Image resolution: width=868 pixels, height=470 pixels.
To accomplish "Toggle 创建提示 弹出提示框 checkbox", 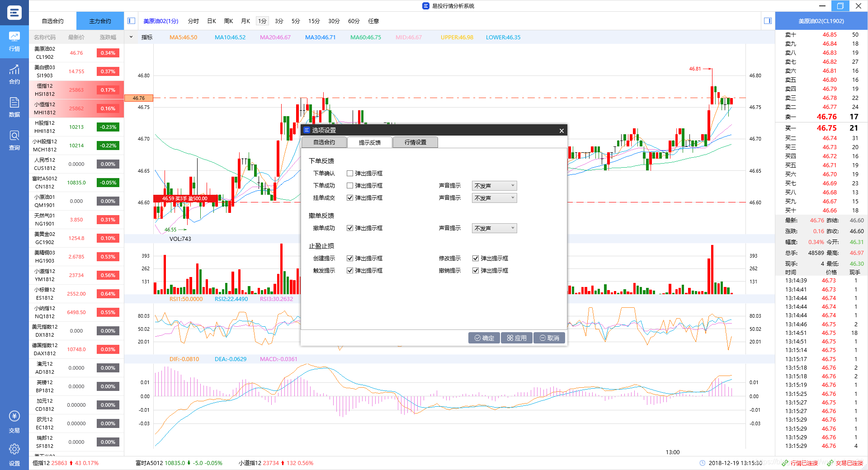I will click(x=350, y=258).
